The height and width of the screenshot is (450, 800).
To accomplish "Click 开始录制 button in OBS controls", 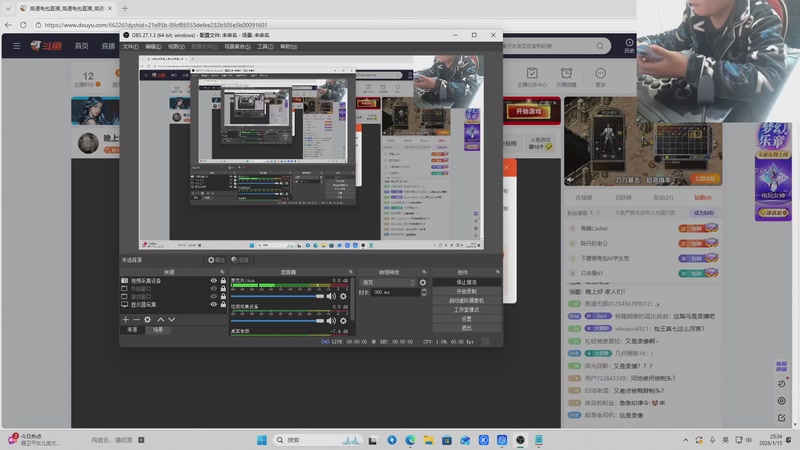I will click(466, 291).
